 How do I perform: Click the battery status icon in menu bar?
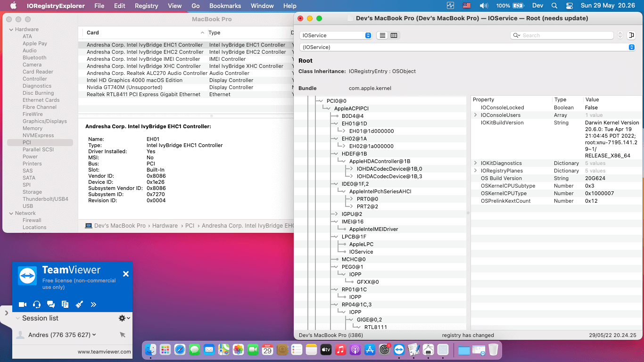coord(518,6)
